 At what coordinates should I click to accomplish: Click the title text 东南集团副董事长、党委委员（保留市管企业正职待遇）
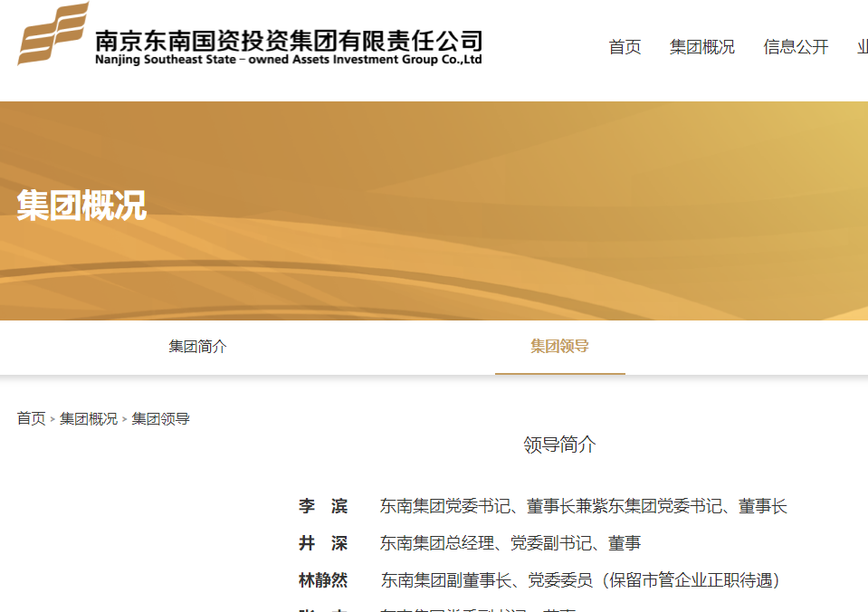580,580
